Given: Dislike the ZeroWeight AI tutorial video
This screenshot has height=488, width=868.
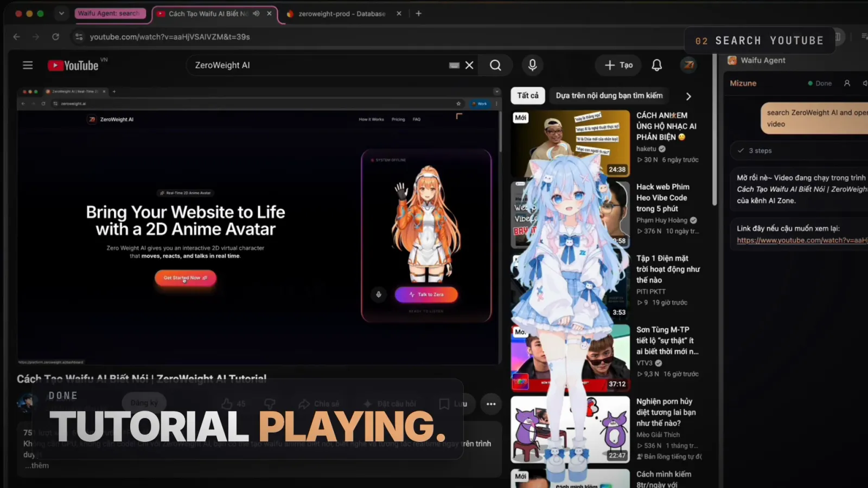Looking at the screenshot, I should tap(270, 404).
